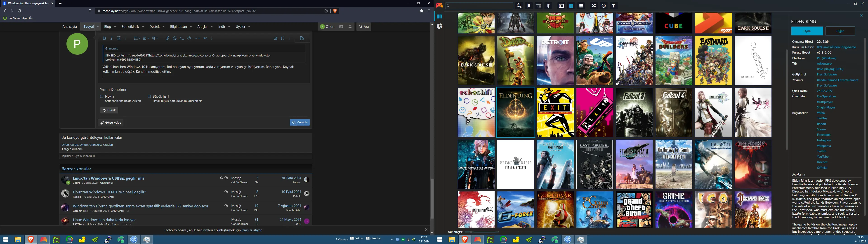This screenshot has height=244, width=868.
Task: Reload the Techolay page
Action: click(x=19, y=11)
